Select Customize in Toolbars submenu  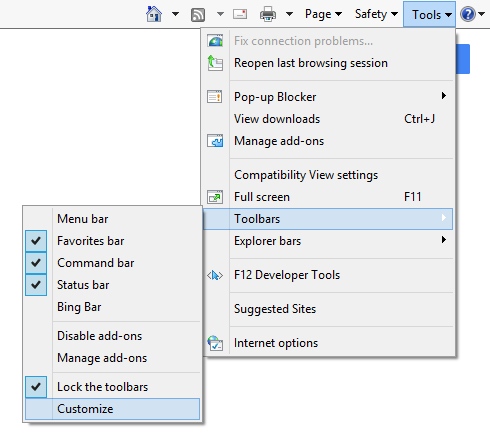[113, 409]
